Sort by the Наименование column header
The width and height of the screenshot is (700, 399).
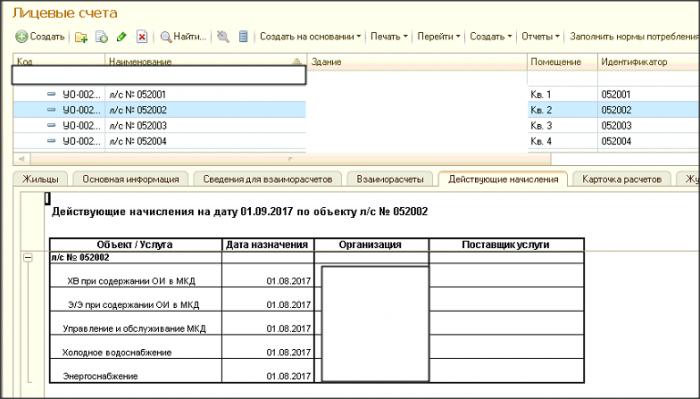pyautogui.click(x=205, y=62)
